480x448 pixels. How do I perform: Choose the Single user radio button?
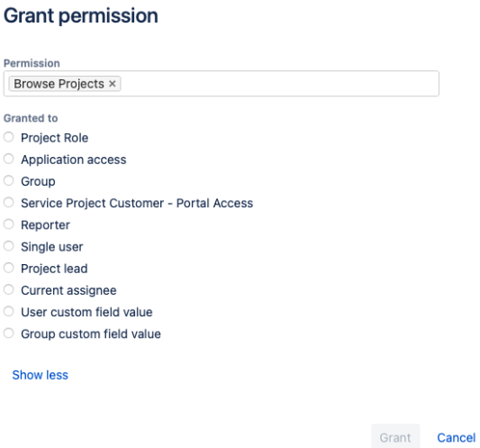click(9, 246)
